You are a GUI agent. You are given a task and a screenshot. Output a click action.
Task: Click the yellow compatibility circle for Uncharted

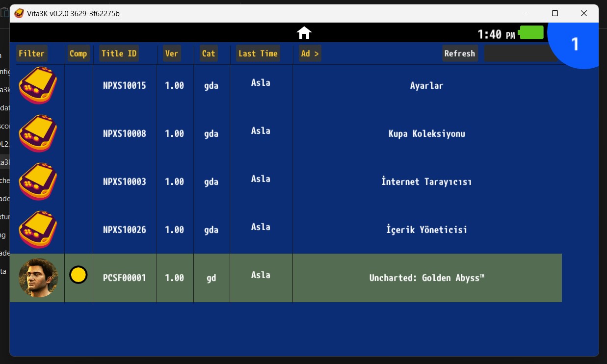[x=79, y=275]
